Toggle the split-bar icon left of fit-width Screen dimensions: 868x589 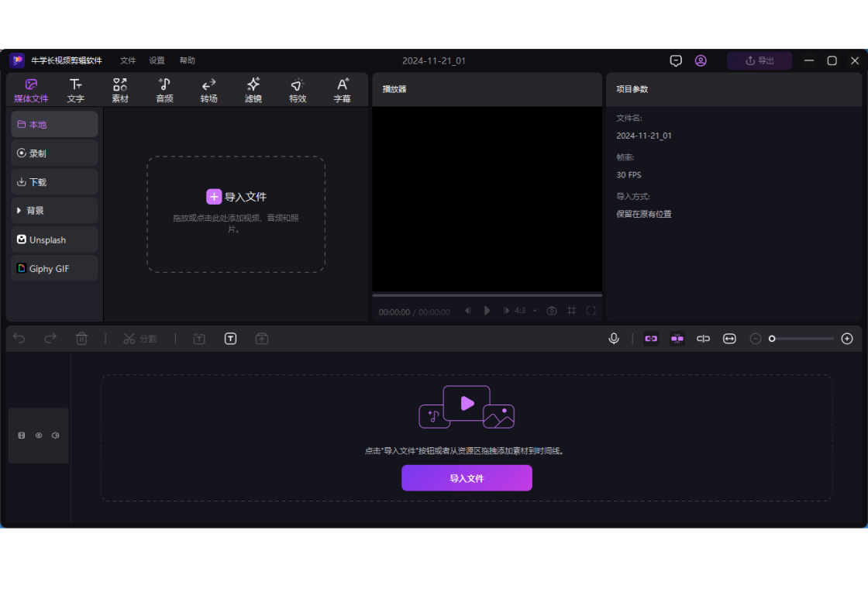[x=703, y=339]
